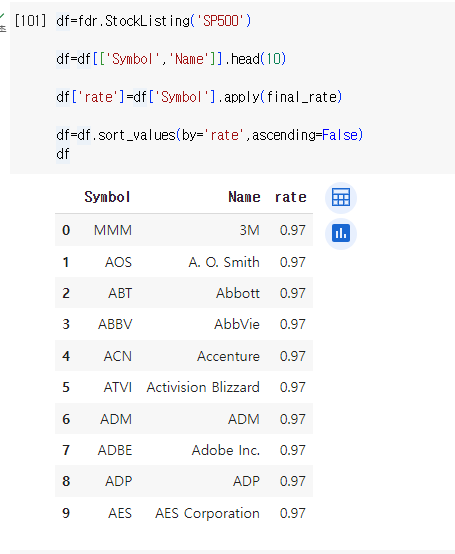Click the green checkmark cell status icon
Image resolution: width=455 pixels, height=554 pixels.
pyautogui.click(x=2, y=17)
